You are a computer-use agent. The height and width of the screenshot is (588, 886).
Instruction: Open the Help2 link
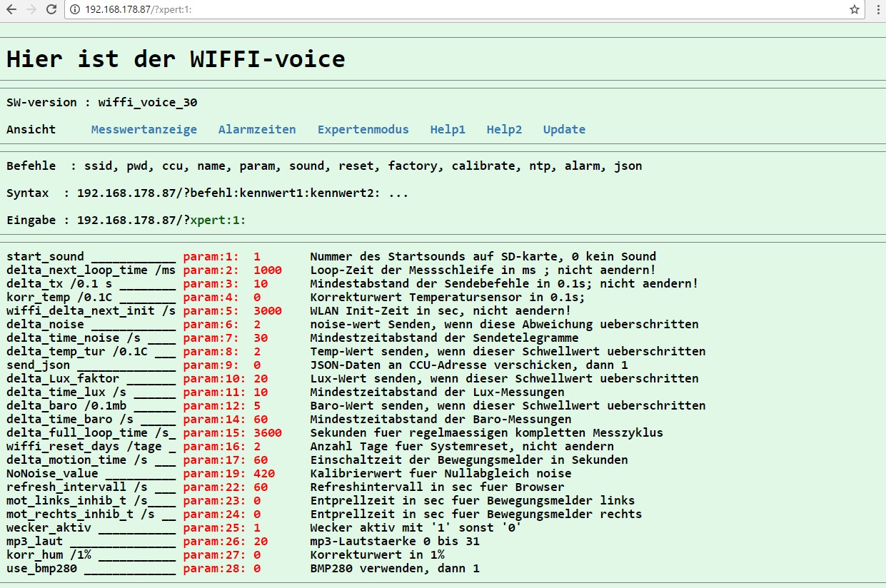coord(504,129)
